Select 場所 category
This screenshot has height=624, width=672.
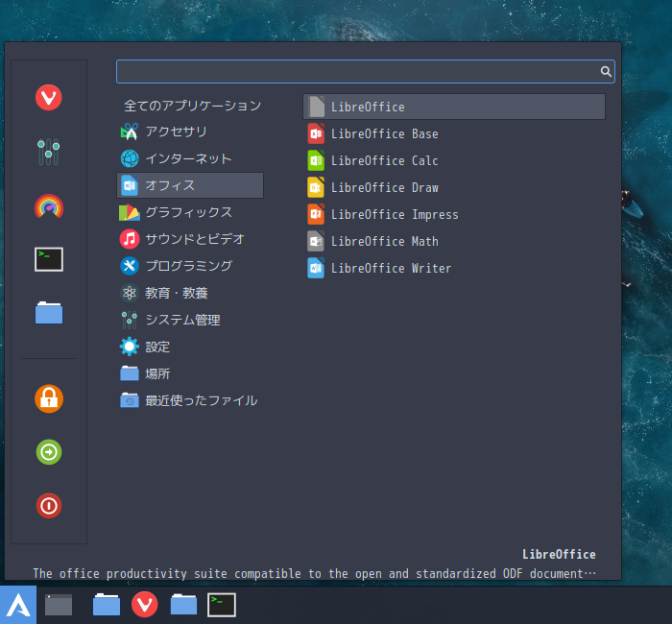point(190,373)
